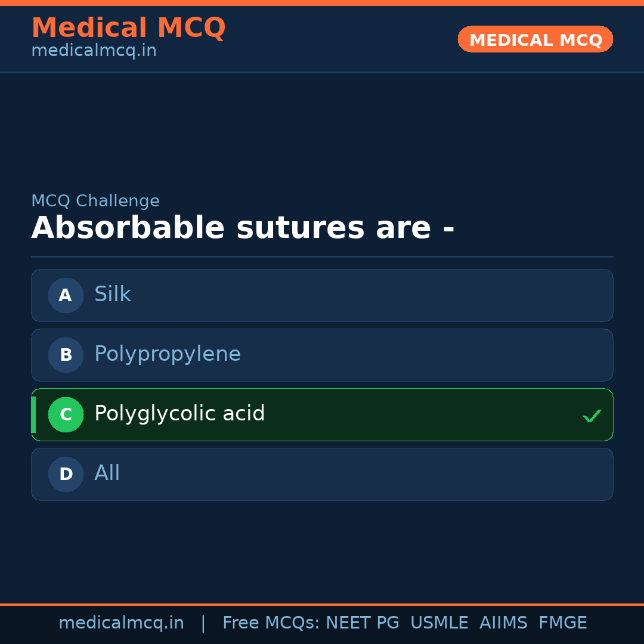
Task: Expand the MCQ Challenge section
Action: click(x=95, y=201)
